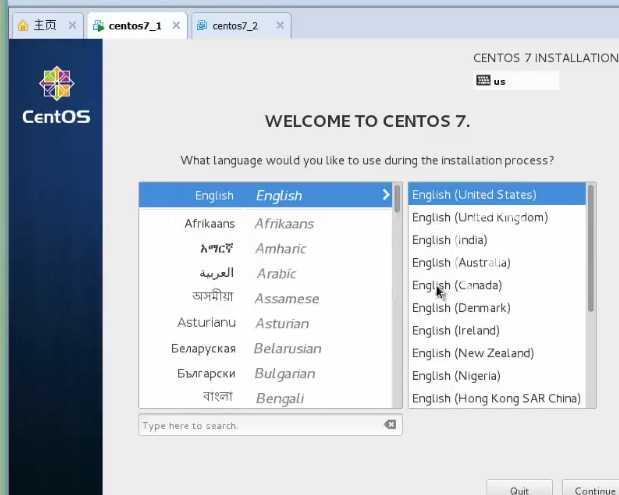The height and width of the screenshot is (495, 619).
Task: Click the VM icon on centos7_2 tab
Action: (202, 26)
